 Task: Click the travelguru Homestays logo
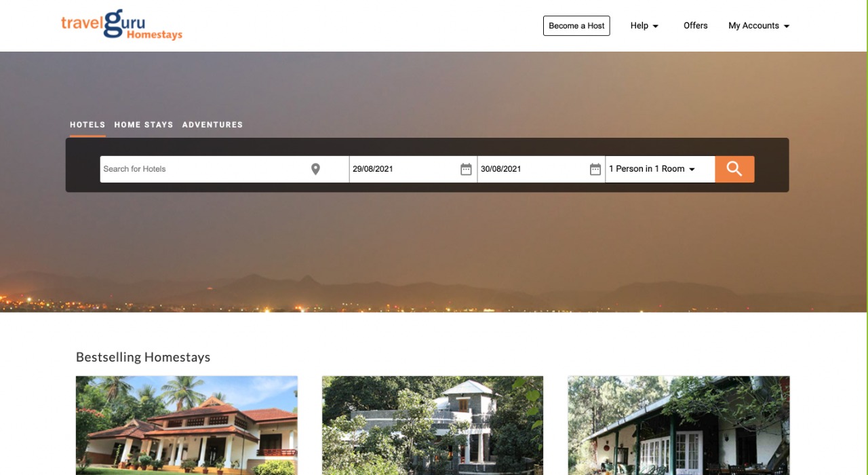[x=122, y=25]
